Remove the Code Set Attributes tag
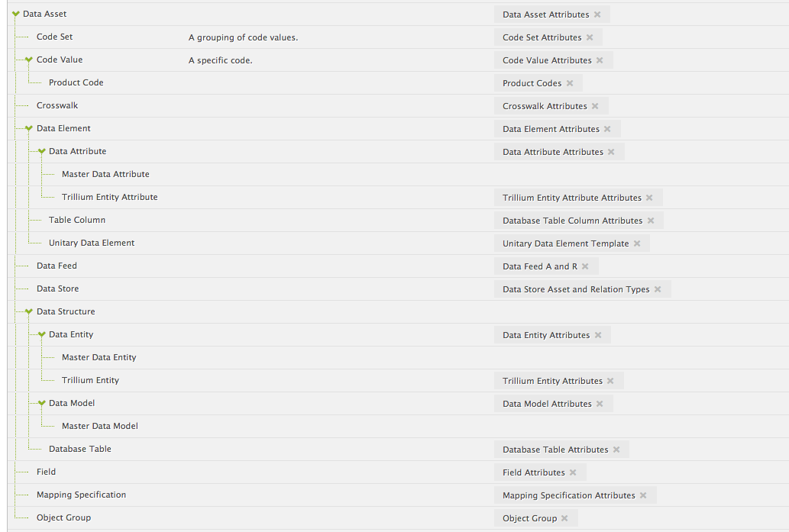The image size is (789, 532). coord(590,37)
